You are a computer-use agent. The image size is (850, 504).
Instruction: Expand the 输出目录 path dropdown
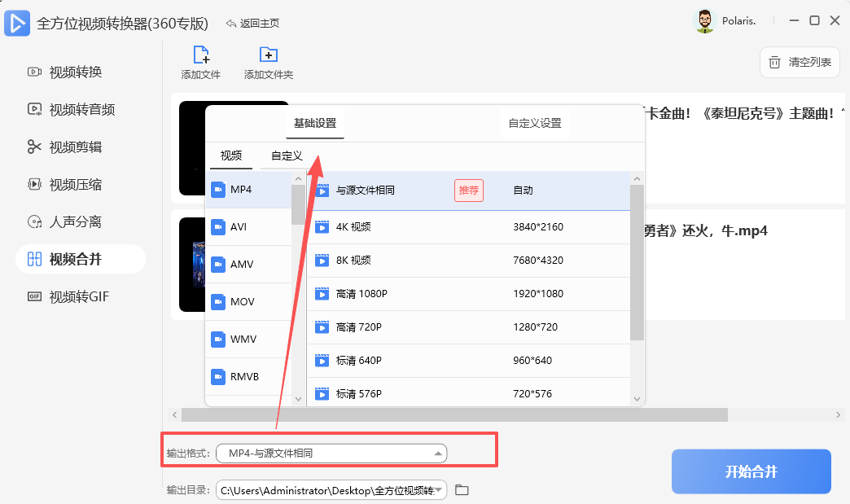point(440,489)
